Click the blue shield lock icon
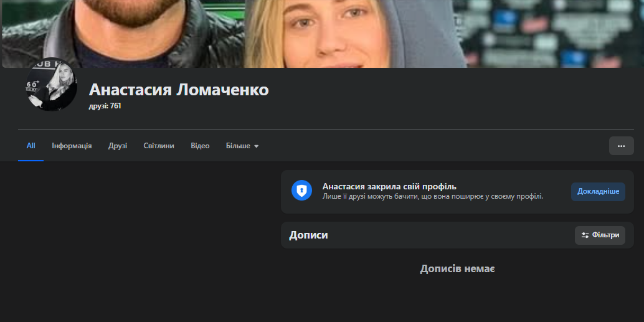The image size is (644, 322). click(301, 191)
